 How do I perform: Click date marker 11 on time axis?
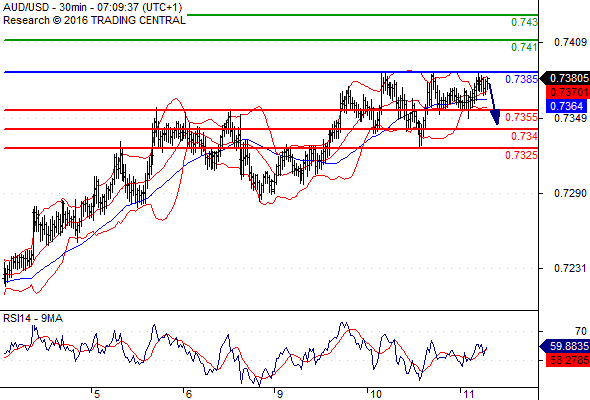click(x=468, y=394)
